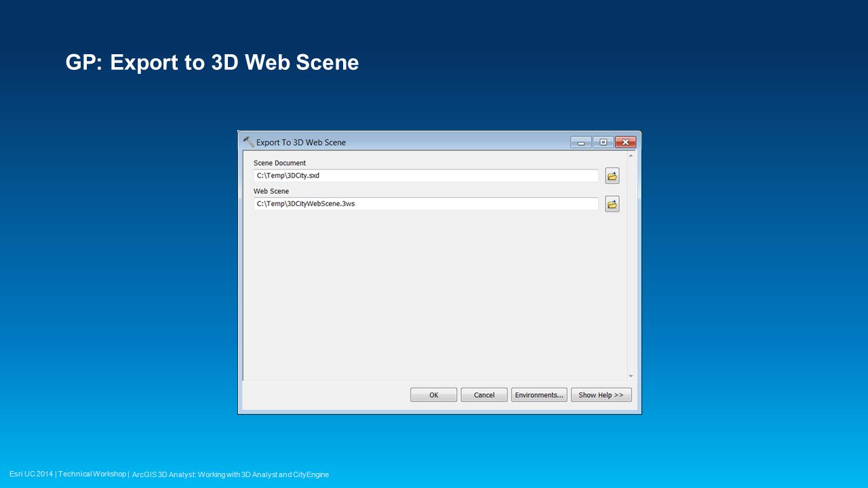Viewport: 868px width, 488px height.
Task: Focus the Web Scene output path field
Action: [426, 203]
